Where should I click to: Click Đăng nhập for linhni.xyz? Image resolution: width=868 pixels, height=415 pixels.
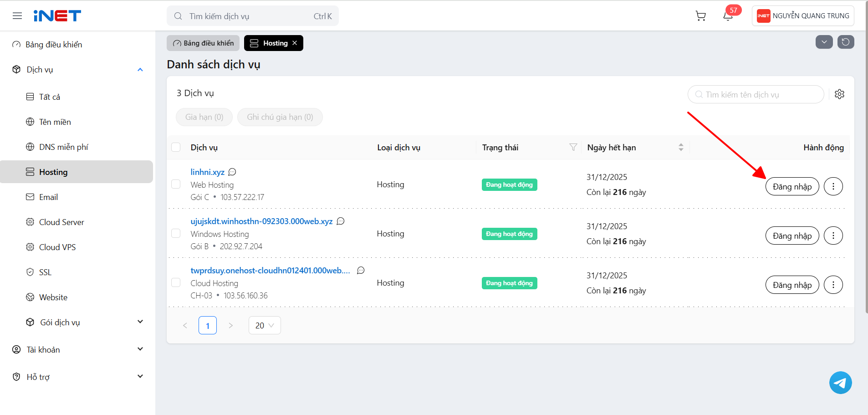coord(792,186)
